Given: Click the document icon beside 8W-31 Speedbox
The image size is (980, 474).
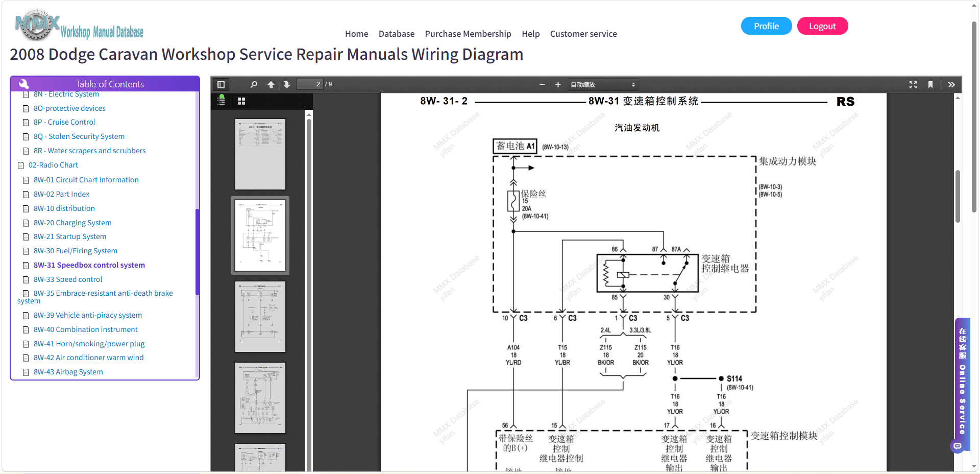Looking at the screenshot, I should point(26,266).
